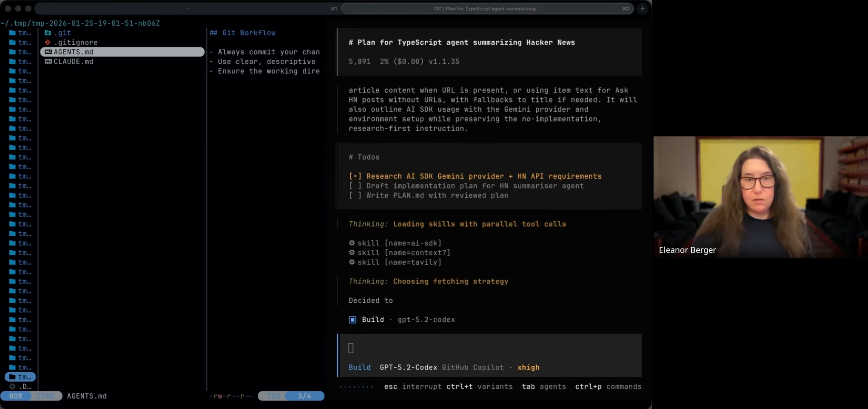Switch to the first terminal tab
Viewport: 868px width, 409px height.
(187, 9)
